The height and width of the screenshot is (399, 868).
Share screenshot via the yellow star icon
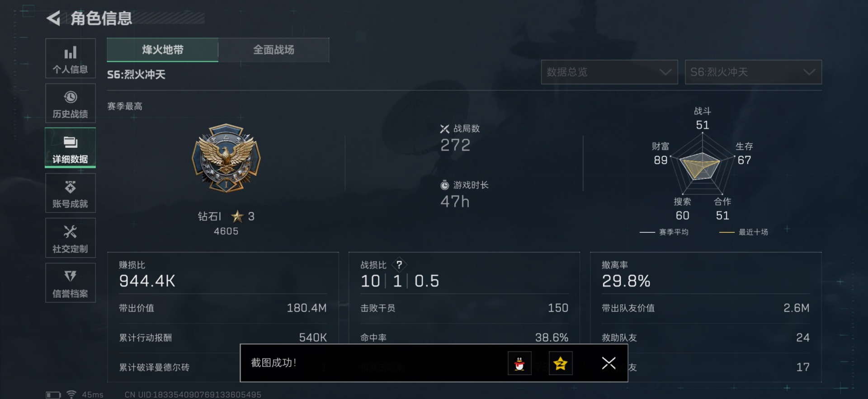(561, 363)
